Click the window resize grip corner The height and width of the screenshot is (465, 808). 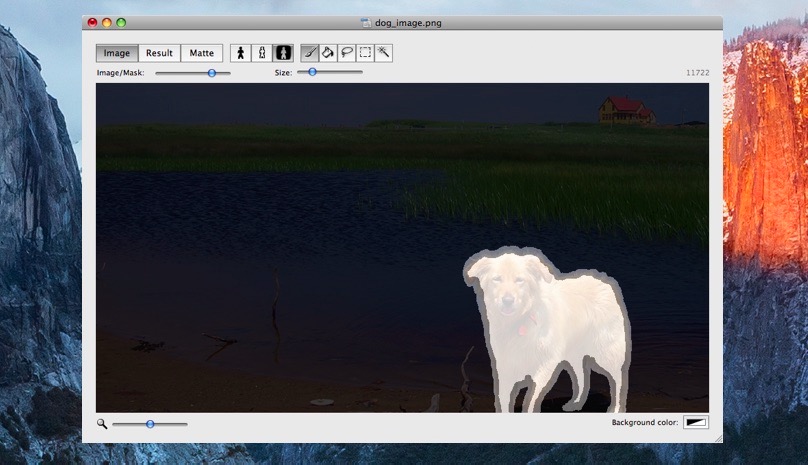tap(718, 438)
